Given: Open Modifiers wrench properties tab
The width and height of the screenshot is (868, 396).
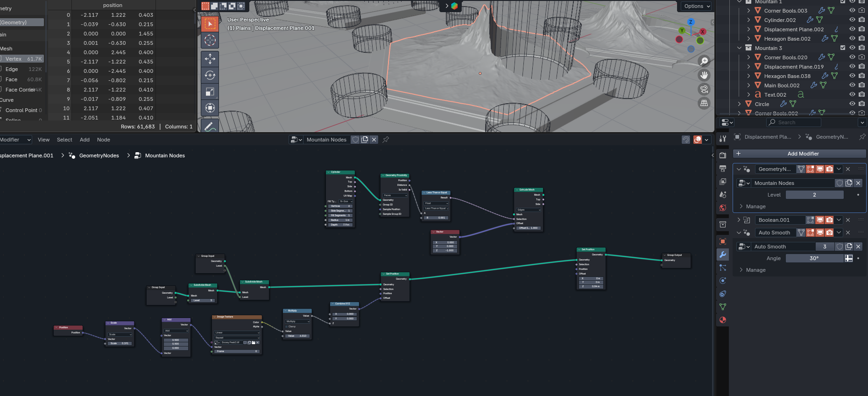Looking at the screenshot, I should click(723, 255).
